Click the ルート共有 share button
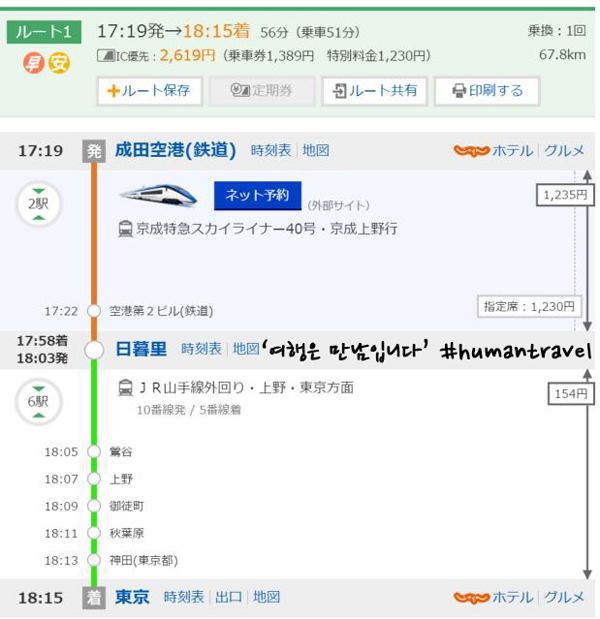This screenshot has width=600, height=619. tap(375, 91)
